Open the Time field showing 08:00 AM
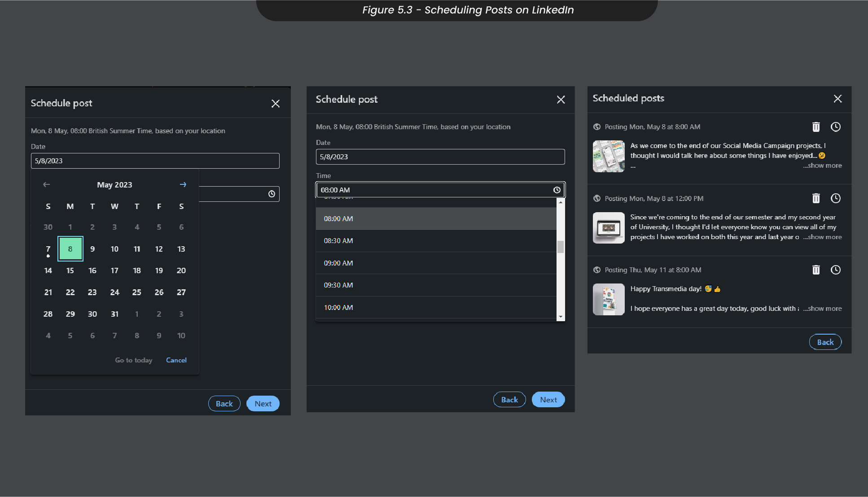This screenshot has height=497, width=868. point(440,190)
